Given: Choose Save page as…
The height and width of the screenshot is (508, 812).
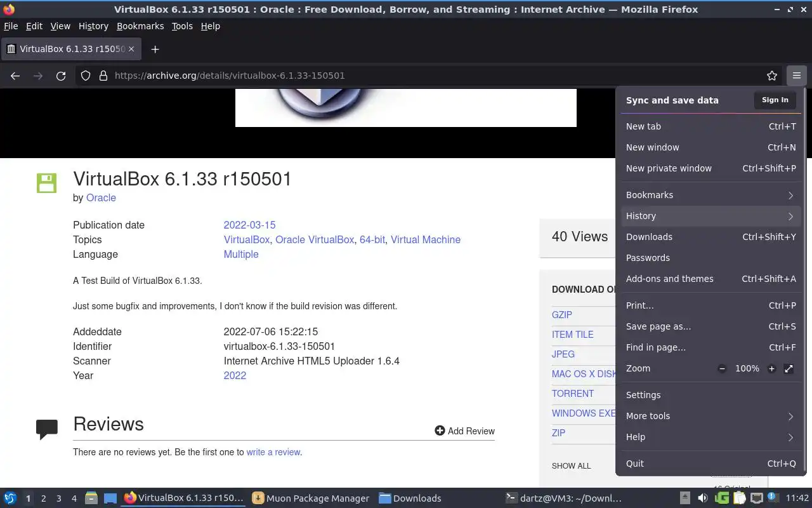Looking at the screenshot, I should pyautogui.click(x=710, y=326).
